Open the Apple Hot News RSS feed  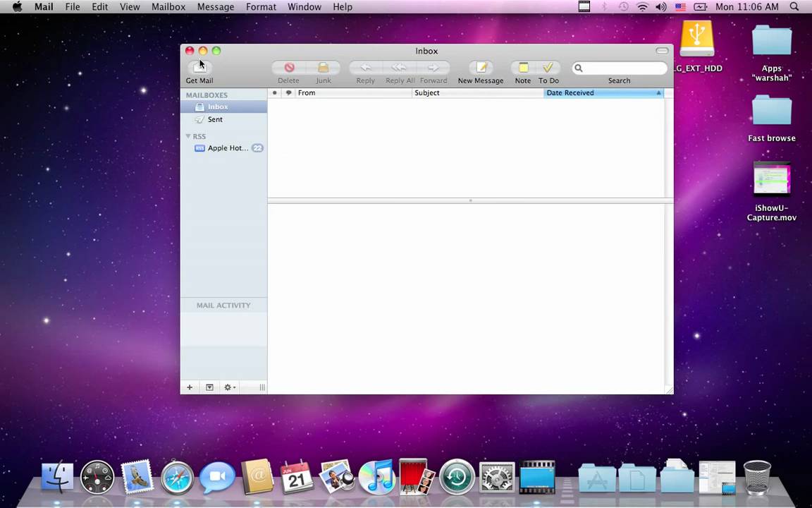(223, 148)
